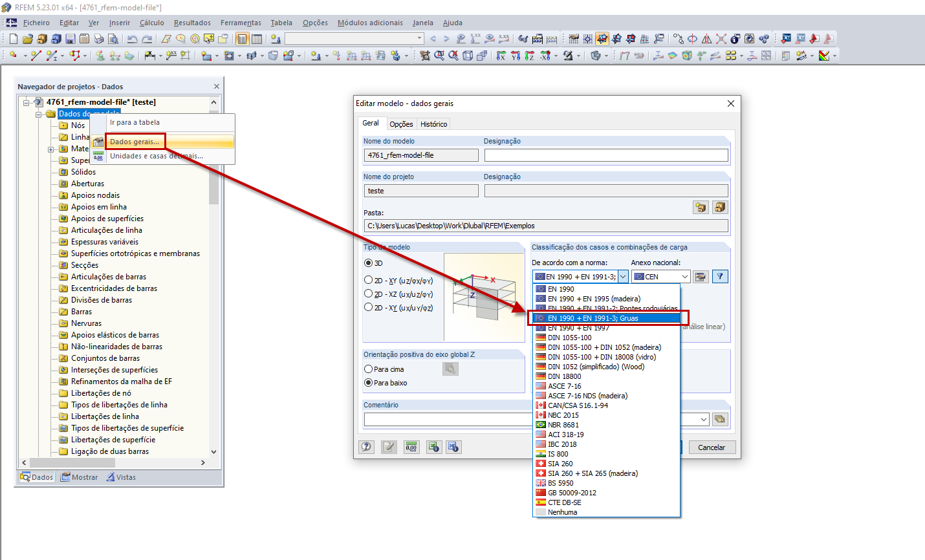Click the view in Z direction icon
Image resolution: width=925 pixels, height=560 pixels.
pyautogui.click(x=530, y=56)
